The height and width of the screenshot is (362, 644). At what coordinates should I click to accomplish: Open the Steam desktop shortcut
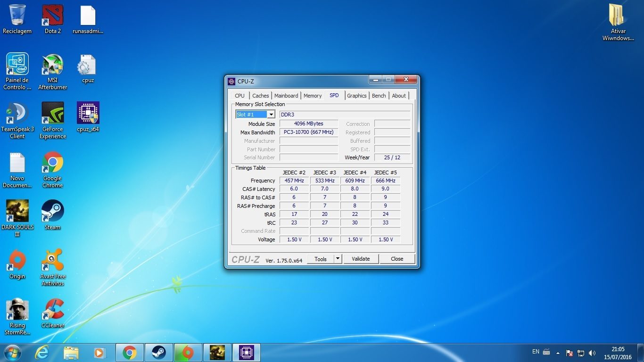tap(53, 215)
